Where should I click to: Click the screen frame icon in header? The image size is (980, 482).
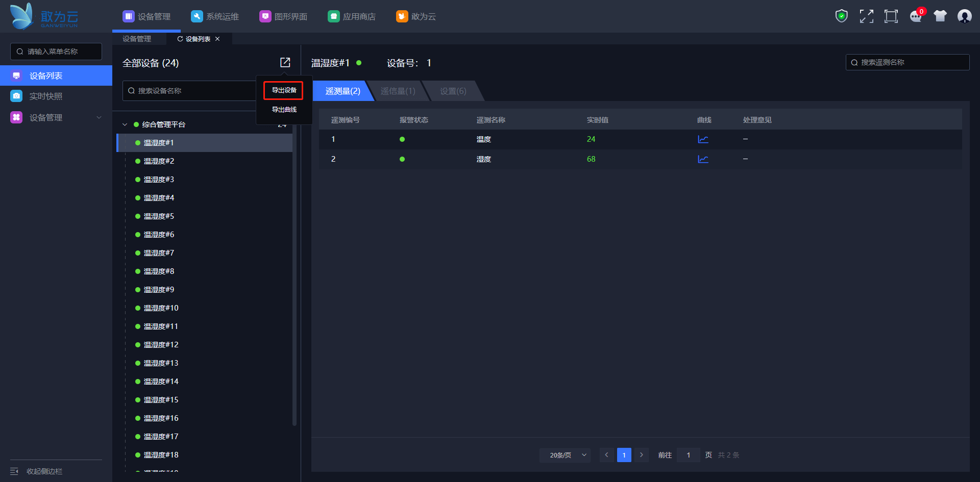pyautogui.click(x=891, y=16)
